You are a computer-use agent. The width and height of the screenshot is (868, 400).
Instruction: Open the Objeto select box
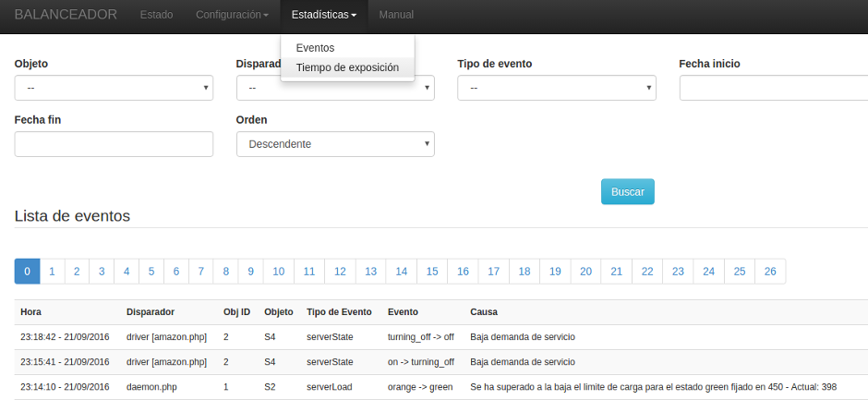[x=114, y=88]
